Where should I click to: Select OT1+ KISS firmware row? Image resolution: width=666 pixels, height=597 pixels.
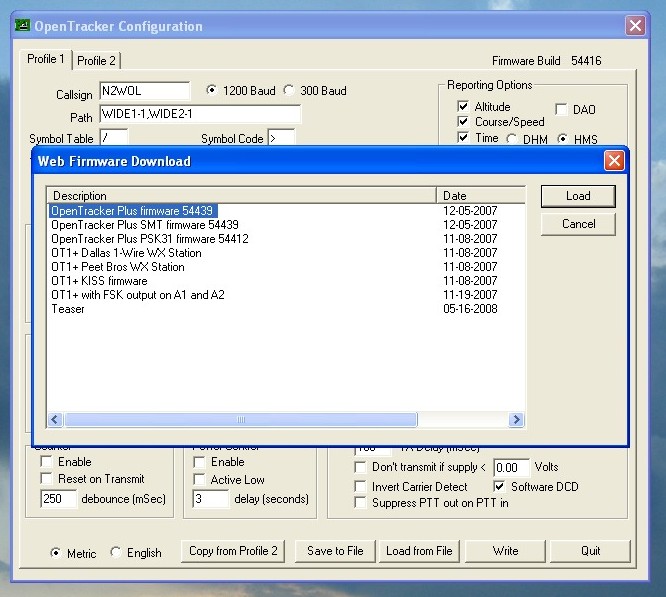click(x=99, y=281)
